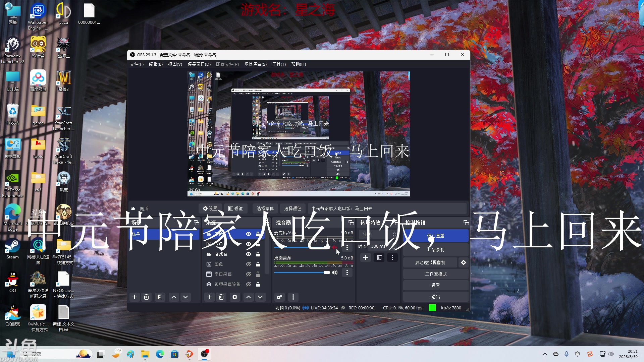Open 桌面音频 channel options menu

click(x=347, y=273)
